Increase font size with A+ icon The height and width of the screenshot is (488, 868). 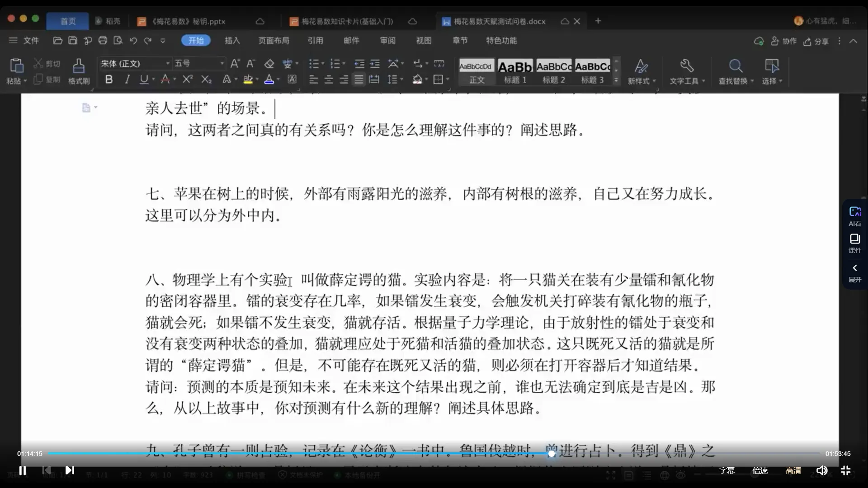point(235,63)
